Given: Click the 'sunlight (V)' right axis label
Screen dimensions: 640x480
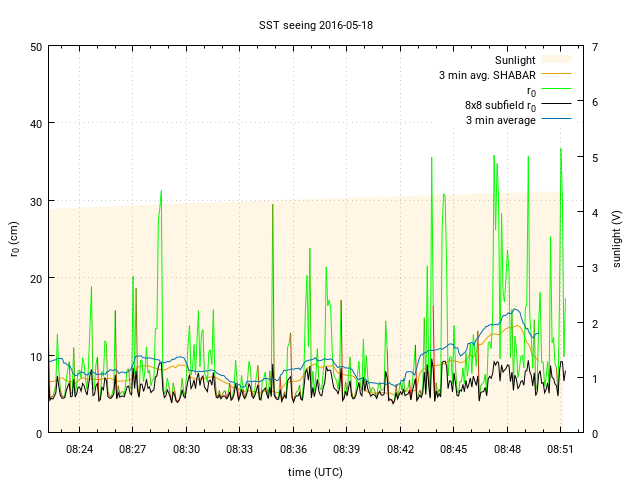Looking at the screenshot, I should coord(625,239).
